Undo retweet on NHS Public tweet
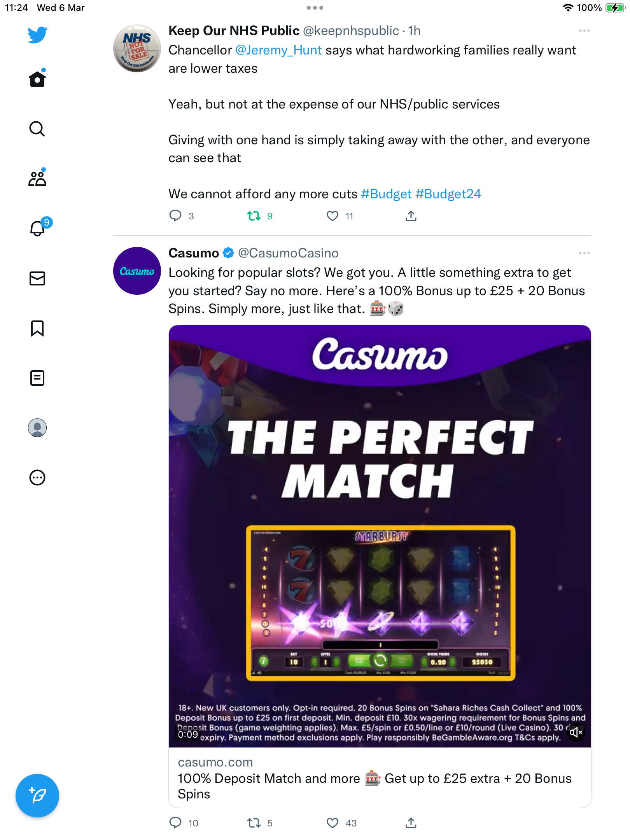 pyautogui.click(x=254, y=216)
